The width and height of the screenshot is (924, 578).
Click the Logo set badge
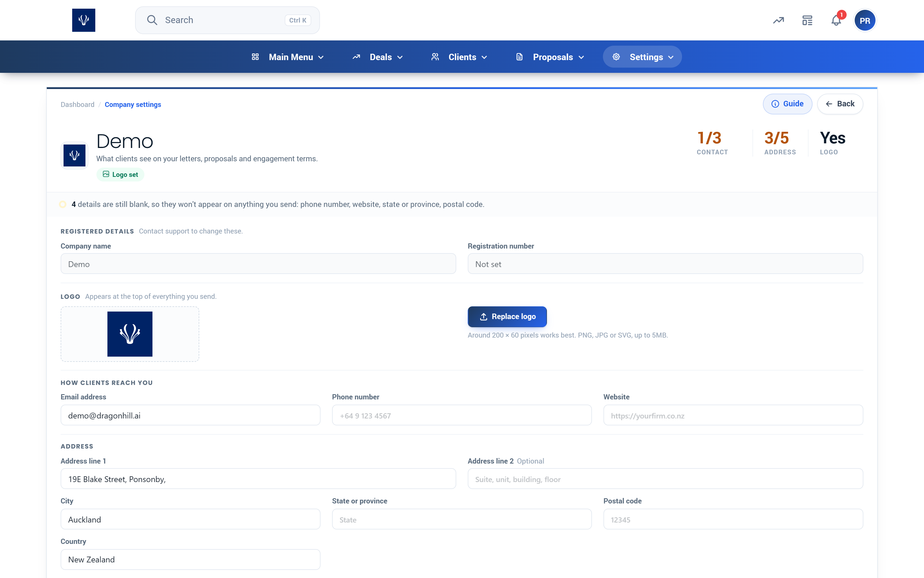(120, 175)
